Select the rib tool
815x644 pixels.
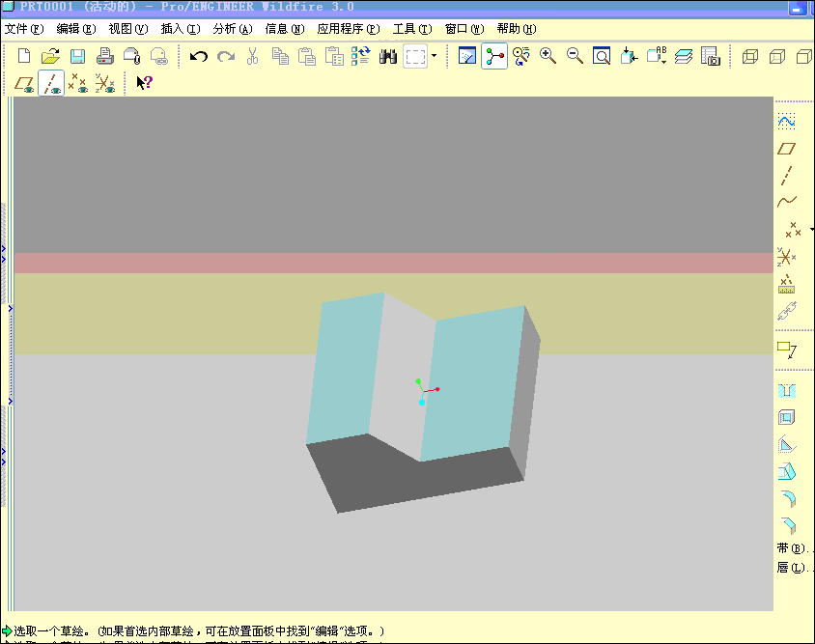786,444
